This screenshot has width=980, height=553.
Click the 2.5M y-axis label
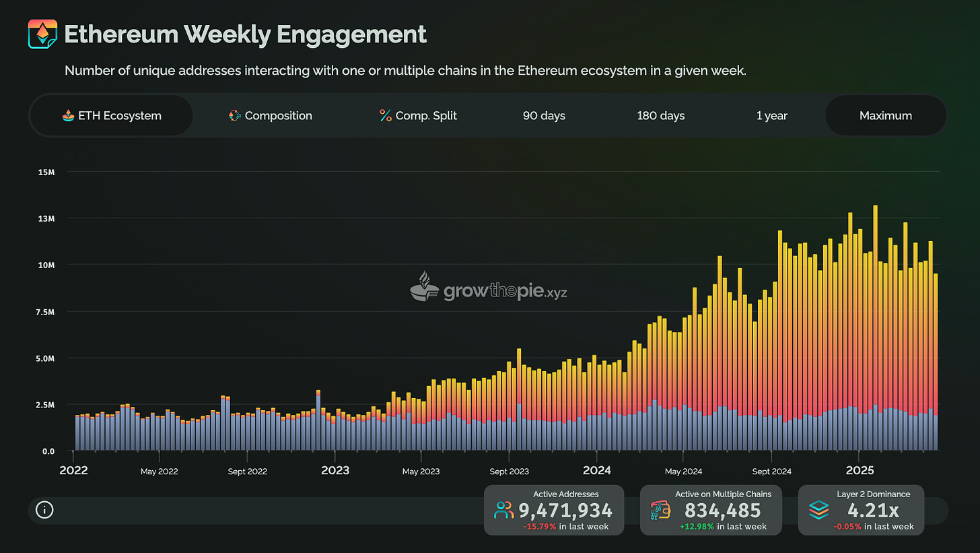pyautogui.click(x=44, y=404)
